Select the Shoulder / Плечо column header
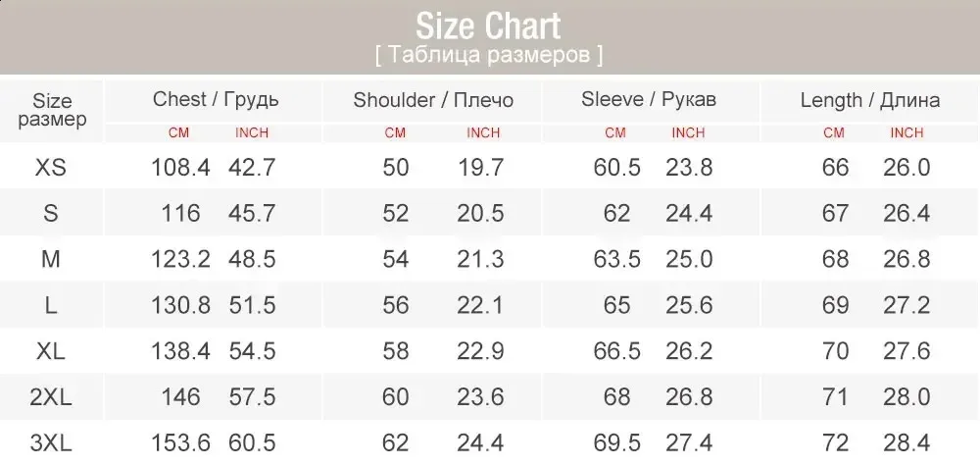Screen dimensions: 980x466 pyautogui.click(x=433, y=100)
